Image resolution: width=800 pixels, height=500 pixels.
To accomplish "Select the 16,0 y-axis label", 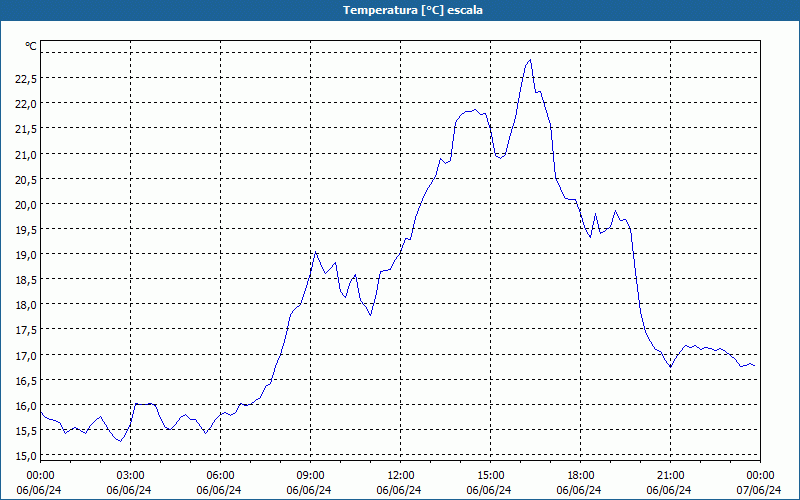I will [25, 406].
